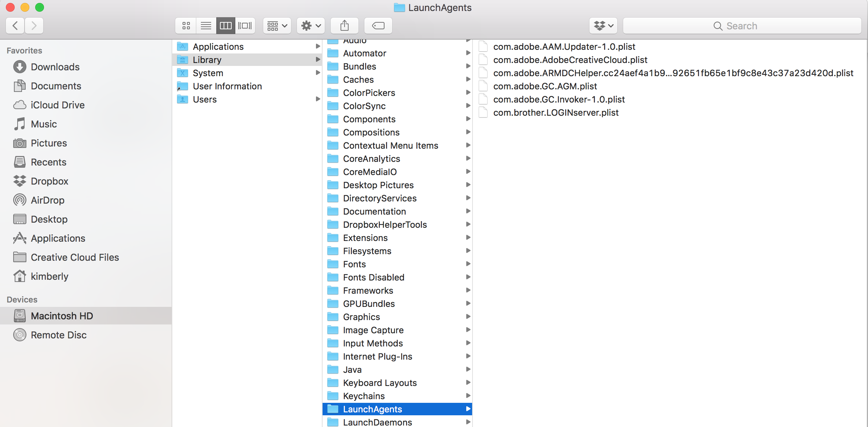
Task: Open the arrange items dropdown
Action: pos(277,26)
